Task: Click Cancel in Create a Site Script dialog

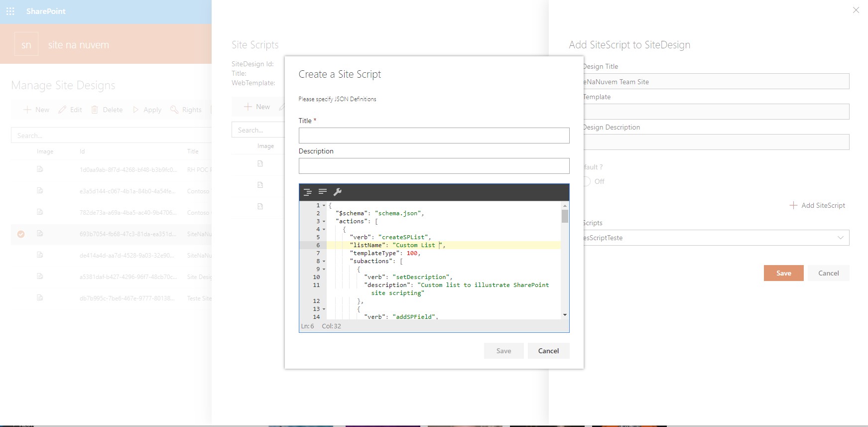Action: 549,351
